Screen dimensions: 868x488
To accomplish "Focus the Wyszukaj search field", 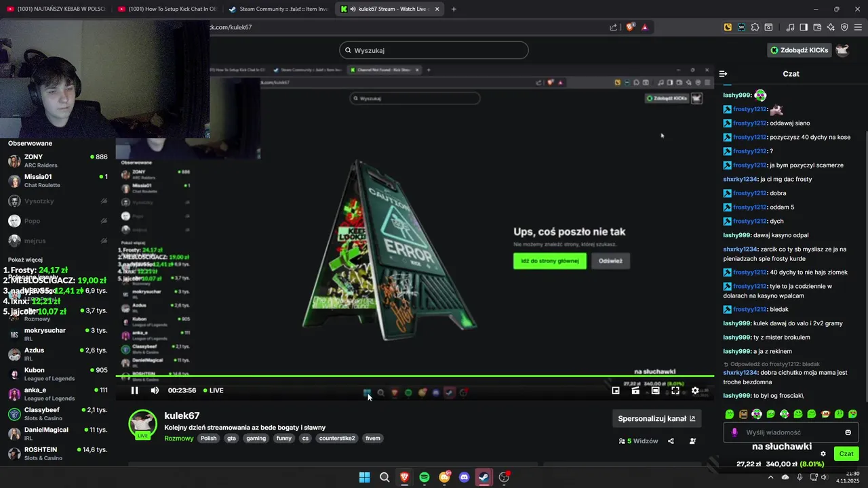I will coord(434,50).
